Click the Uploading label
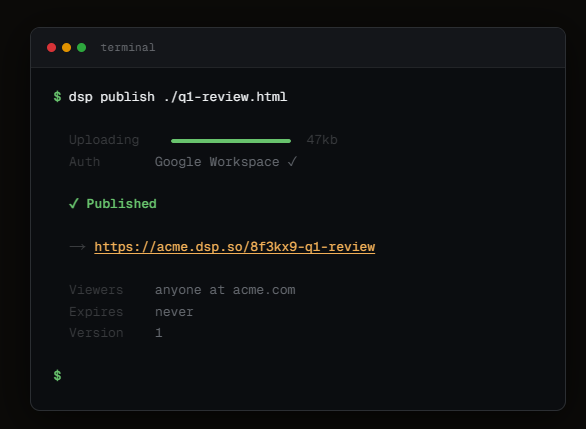586x429 pixels. tap(104, 140)
